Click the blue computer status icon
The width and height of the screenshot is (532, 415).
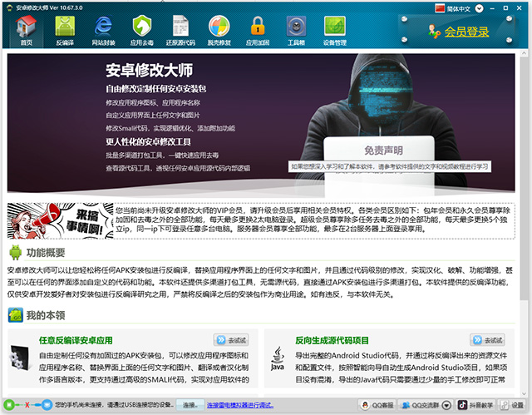coord(47,405)
